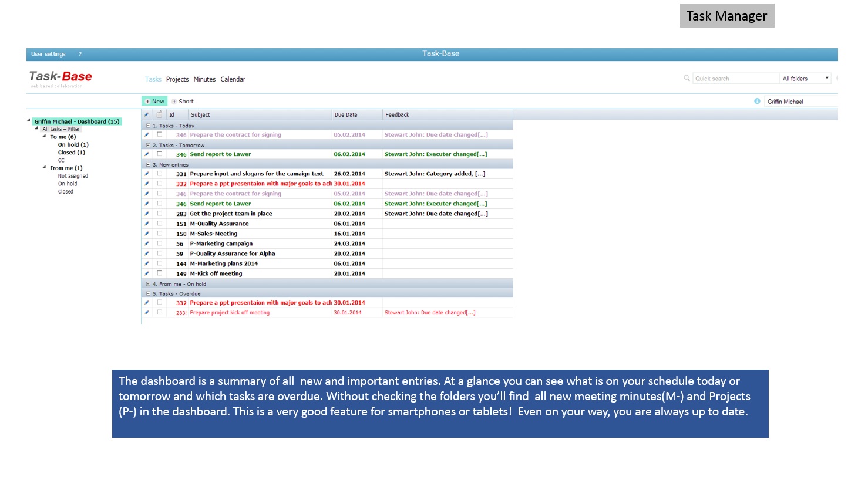
Task: Tick checkbox for M-Quality Assurance
Action: 159,224
